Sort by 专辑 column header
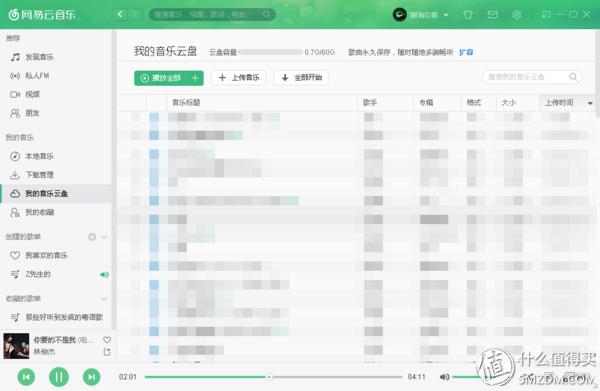The image size is (600, 391). click(437, 103)
